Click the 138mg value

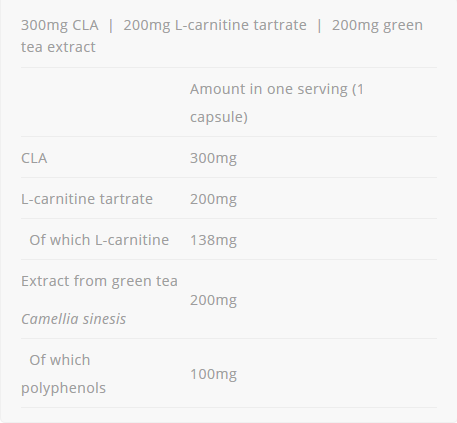[213, 240]
